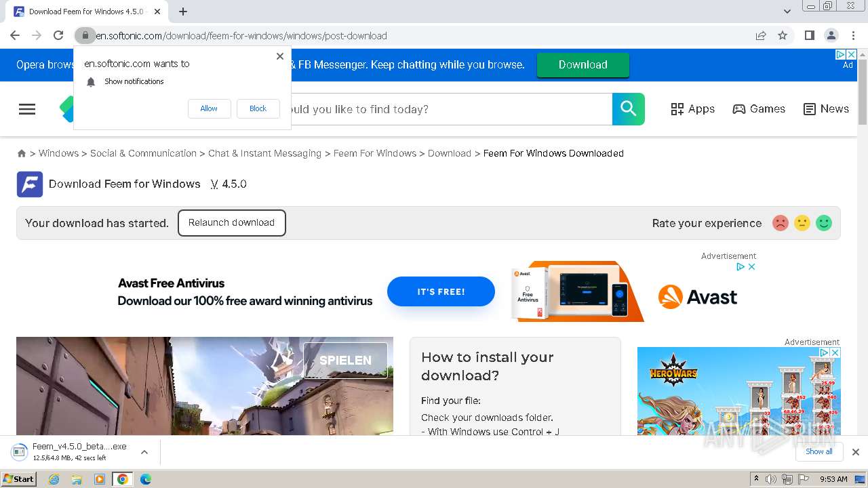Open File Explorer from taskbar
Screen dimensions: 868x488
[77, 479]
